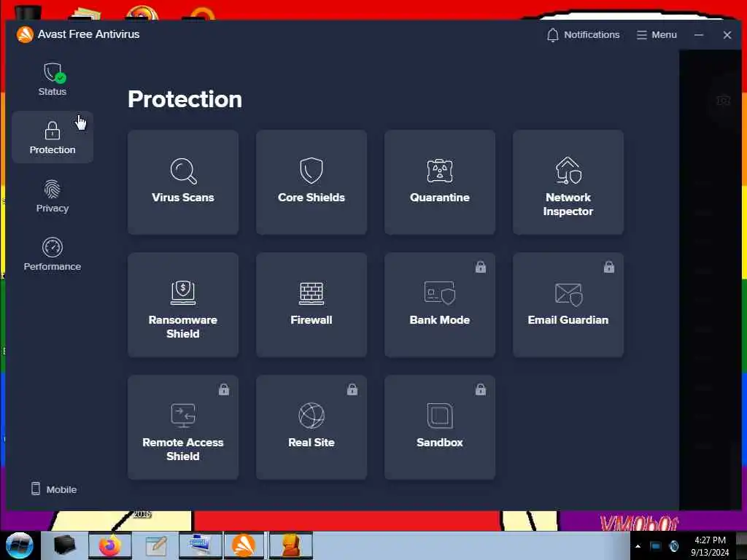Click the laptop dollar-shield Ransomware icon

[183, 292]
